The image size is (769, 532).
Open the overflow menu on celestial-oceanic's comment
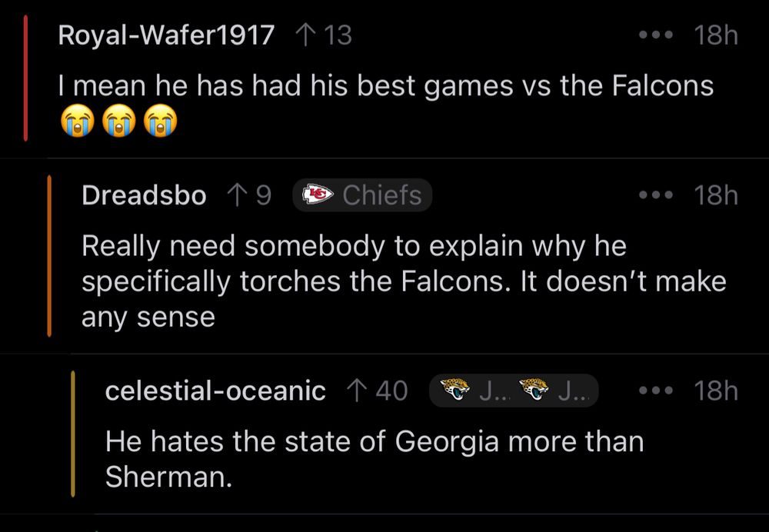coord(656,390)
